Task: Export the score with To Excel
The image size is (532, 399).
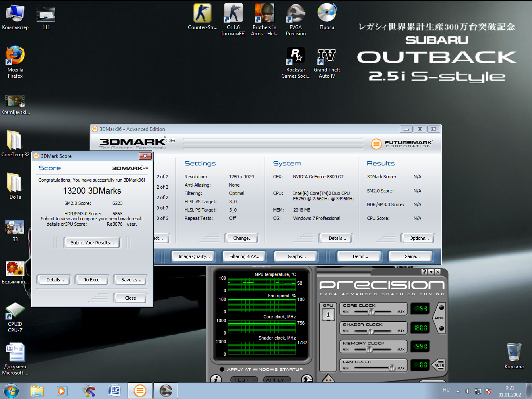Action: click(x=92, y=280)
